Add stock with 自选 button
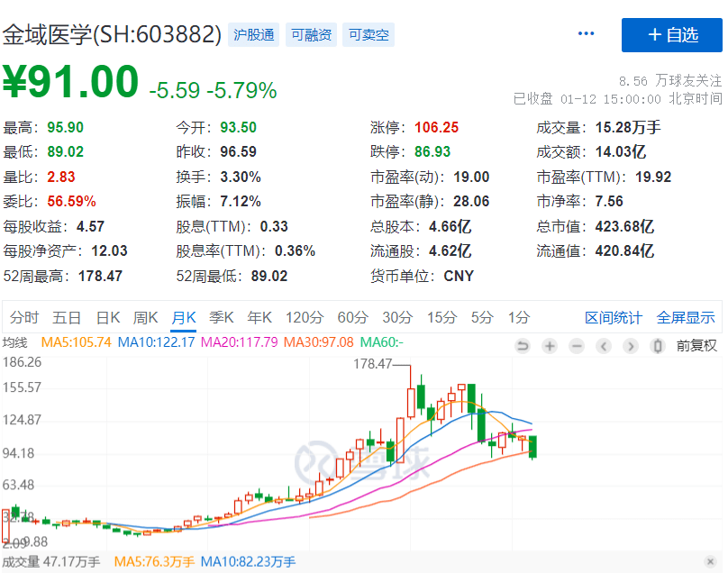Screen dimensions: 728x573 671,35
